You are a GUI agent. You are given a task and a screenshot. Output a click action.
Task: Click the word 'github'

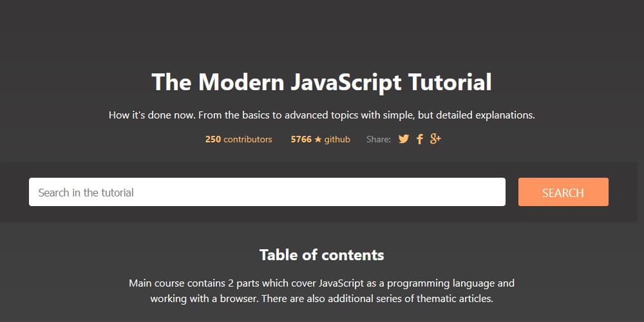pos(337,139)
